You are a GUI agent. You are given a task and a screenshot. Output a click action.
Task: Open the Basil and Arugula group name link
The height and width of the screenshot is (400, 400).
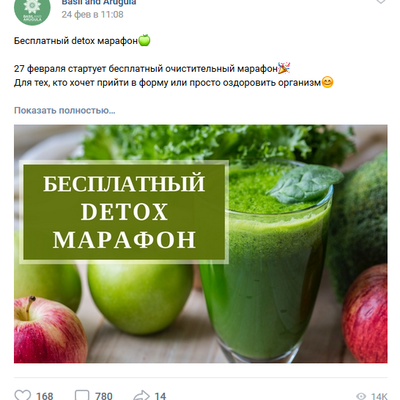tap(99, 3)
